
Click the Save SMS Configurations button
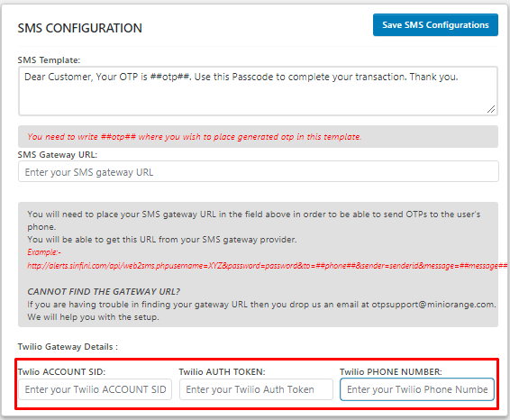[x=435, y=24]
